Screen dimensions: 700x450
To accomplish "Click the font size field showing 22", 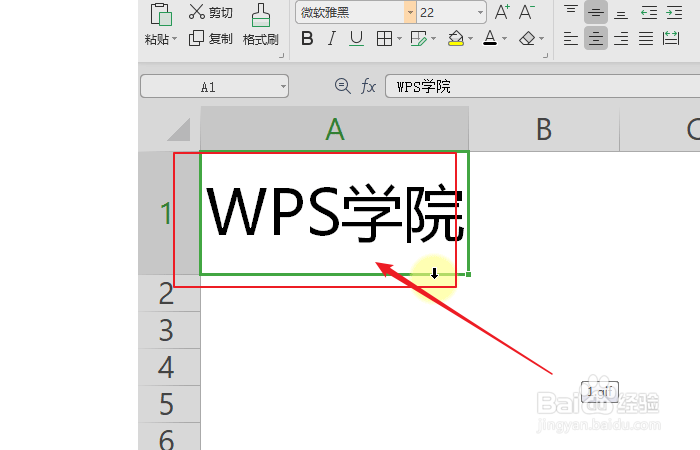I will click(x=446, y=12).
